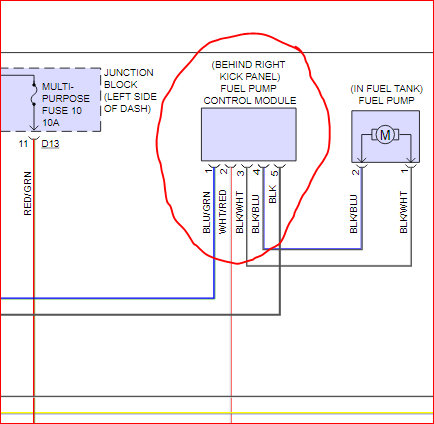Viewport: 434px width, 424px height.
Task: Click BLK/WHT label under the control module
Action: (239, 212)
